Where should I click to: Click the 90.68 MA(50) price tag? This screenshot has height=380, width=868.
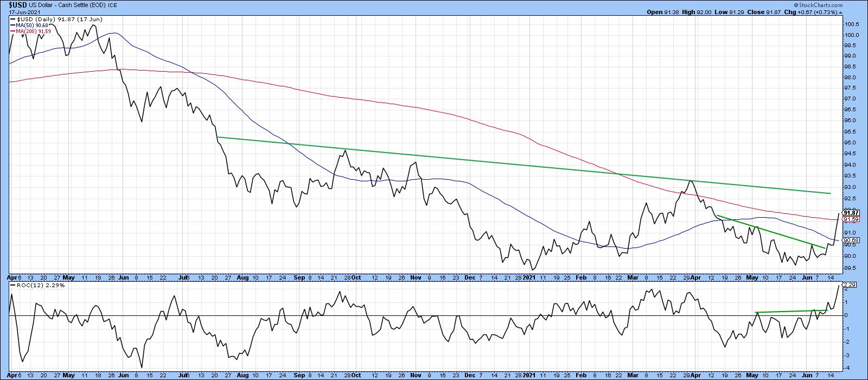(850, 240)
